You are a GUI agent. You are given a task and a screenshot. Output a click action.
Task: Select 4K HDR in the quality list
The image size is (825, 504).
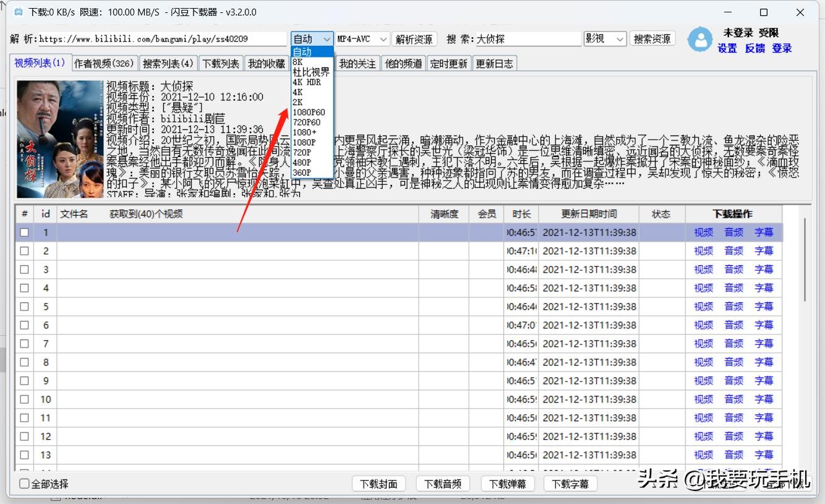tap(307, 82)
